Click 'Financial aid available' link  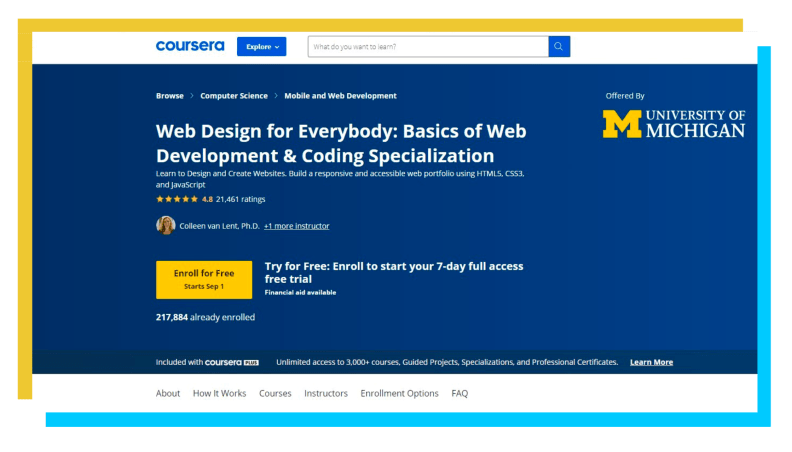(x=300, y=292)
